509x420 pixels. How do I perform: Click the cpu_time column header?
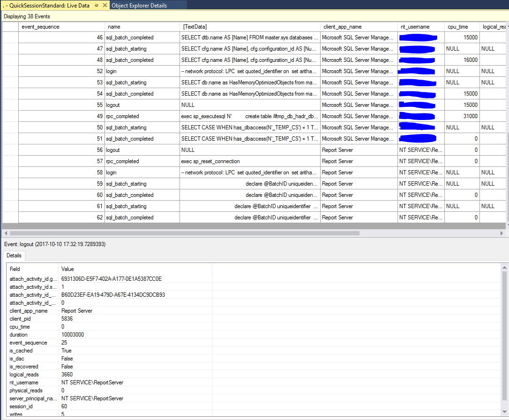pos(457,27)
